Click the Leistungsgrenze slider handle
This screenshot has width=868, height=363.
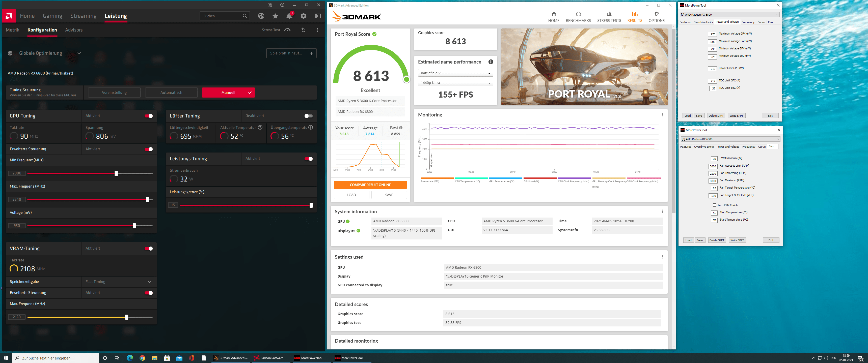coord(311,205)
